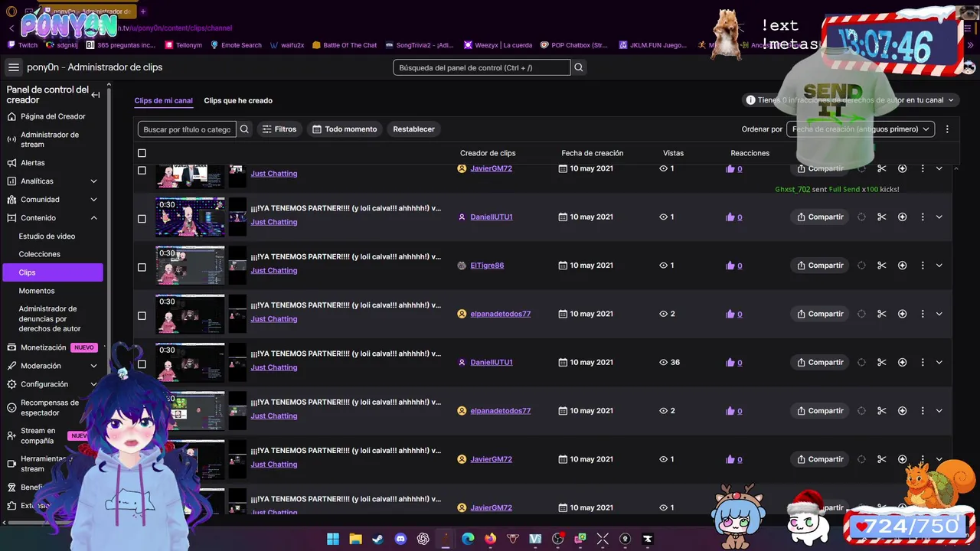Image resolution: width=980 pixels, height=551 pixels.
Task: Switch to Clips que he creado tab
Action: (238, 100)
